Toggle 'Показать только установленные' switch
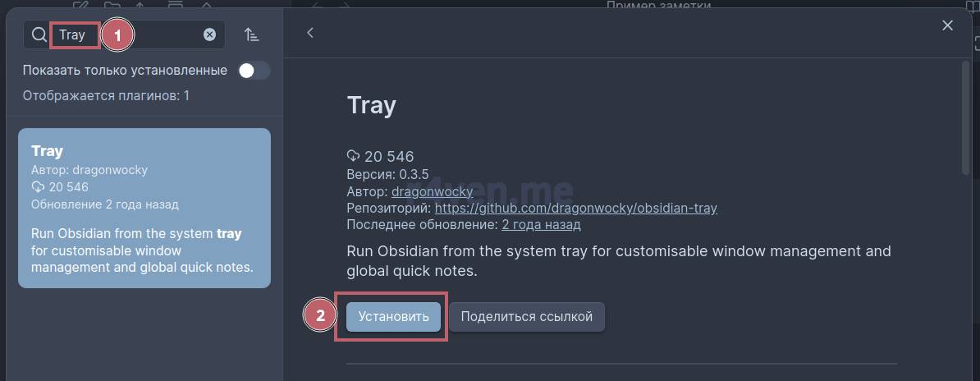This screenshot has width=980, height=381. (254, 71)
